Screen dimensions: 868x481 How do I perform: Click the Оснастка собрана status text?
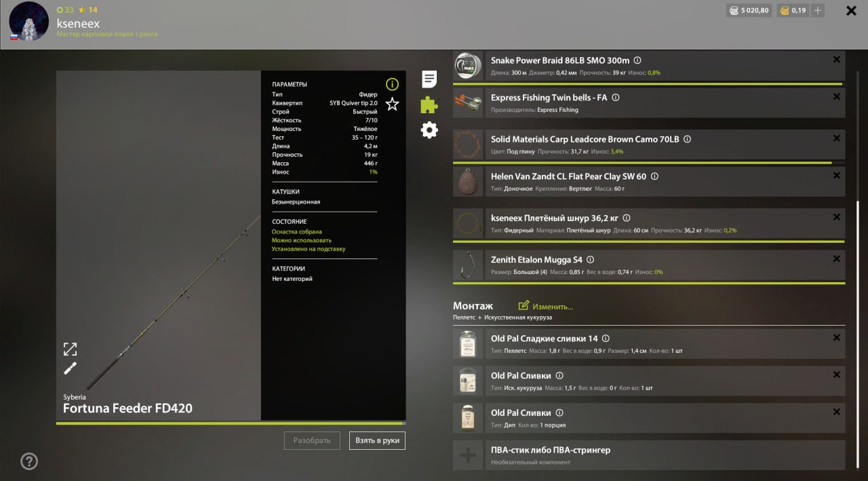coord(297,232)
